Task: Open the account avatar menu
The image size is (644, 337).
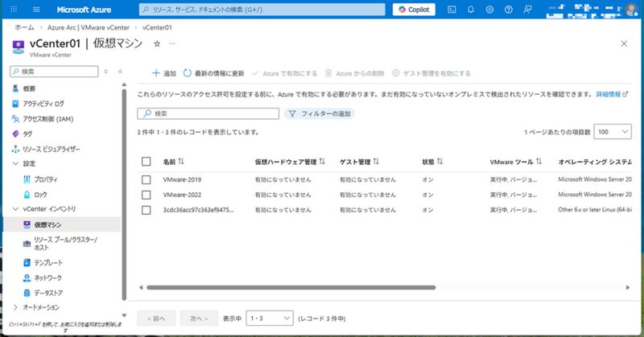Action: (x=631, y=10)
